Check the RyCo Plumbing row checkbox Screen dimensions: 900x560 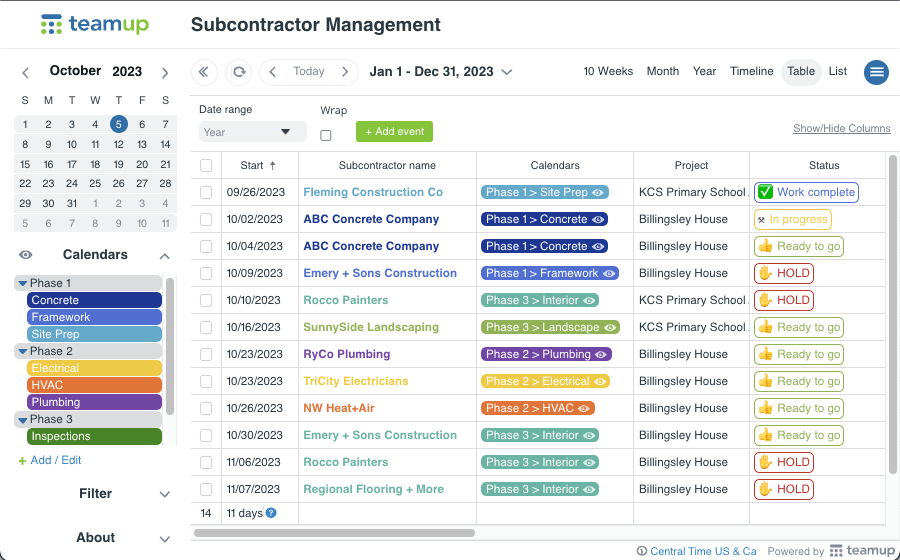206,355
